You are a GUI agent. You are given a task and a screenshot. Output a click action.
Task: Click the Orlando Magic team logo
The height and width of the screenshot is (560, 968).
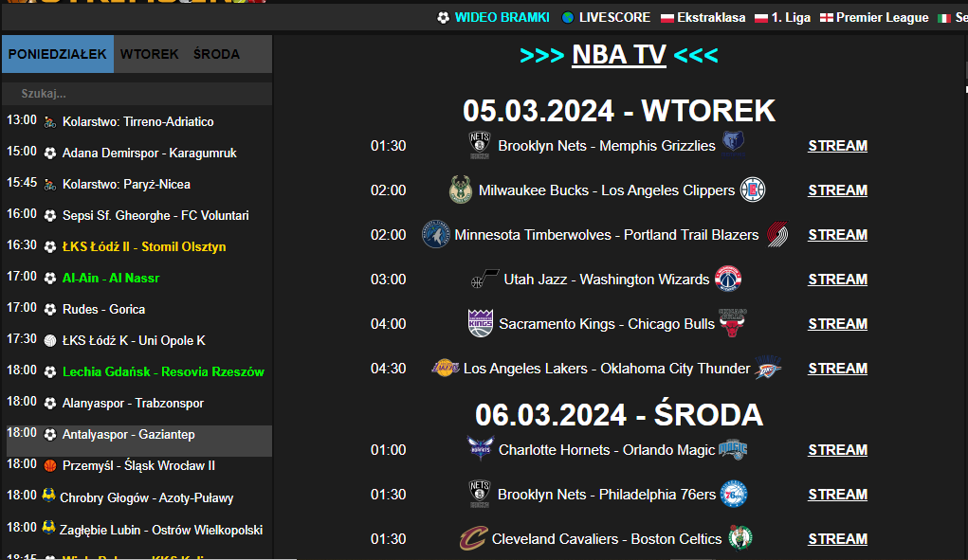(x=733, y=449)
